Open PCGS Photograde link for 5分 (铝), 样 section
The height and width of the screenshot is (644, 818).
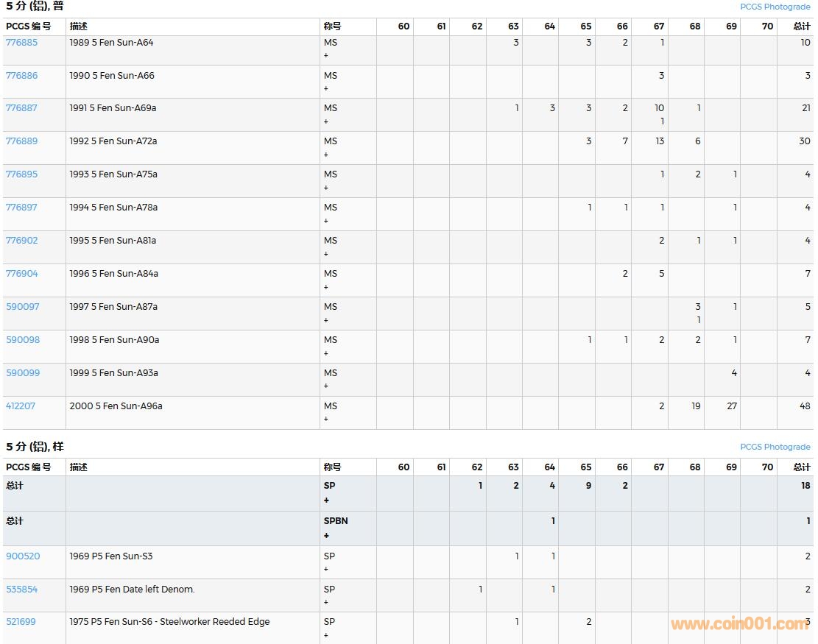tap(775, 447)
